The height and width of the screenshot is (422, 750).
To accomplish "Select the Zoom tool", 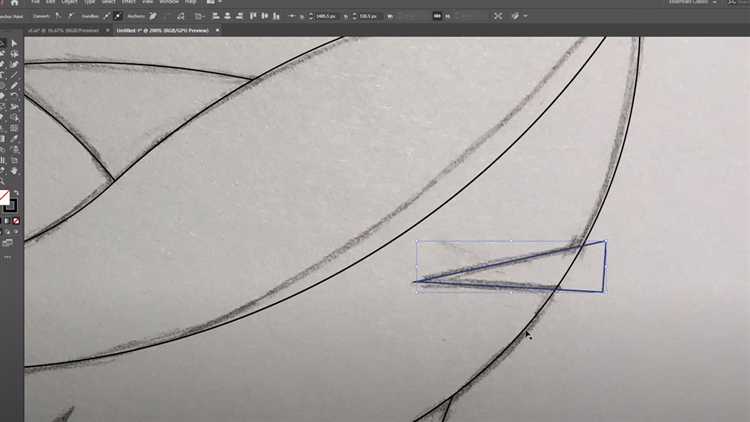I will 2,181.
